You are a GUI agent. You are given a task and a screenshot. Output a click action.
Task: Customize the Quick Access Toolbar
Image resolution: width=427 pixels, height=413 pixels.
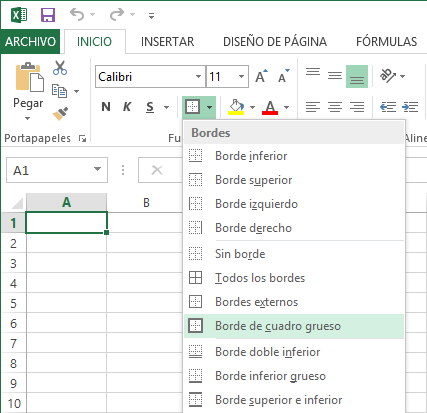click(x=151, y=15)
